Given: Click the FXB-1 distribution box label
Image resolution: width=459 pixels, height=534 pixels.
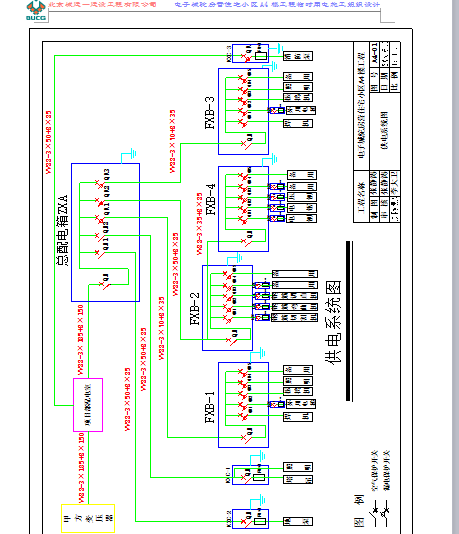Looking at the screenshot, I should point(210,407).
